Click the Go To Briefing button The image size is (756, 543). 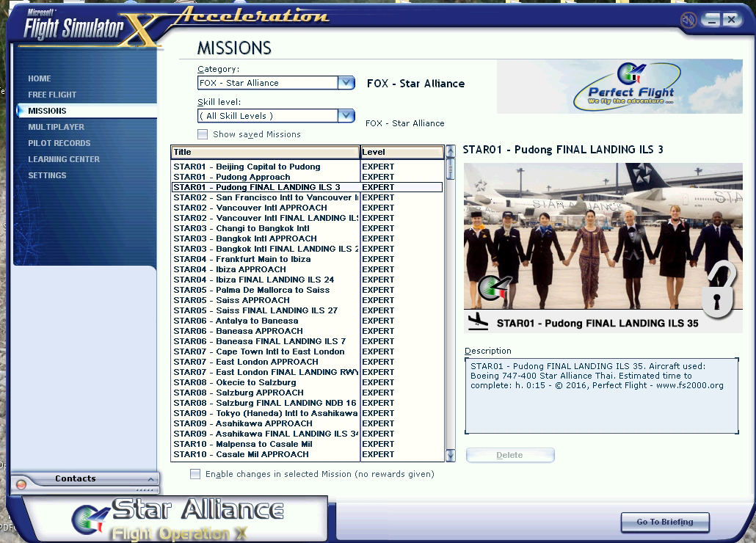pos(665,522)
